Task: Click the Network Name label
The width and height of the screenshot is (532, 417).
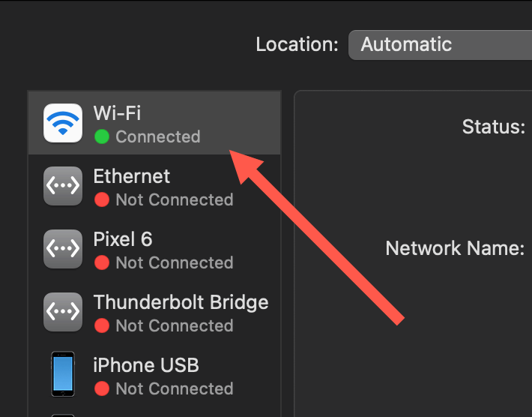Action: (x=455, y=248)
